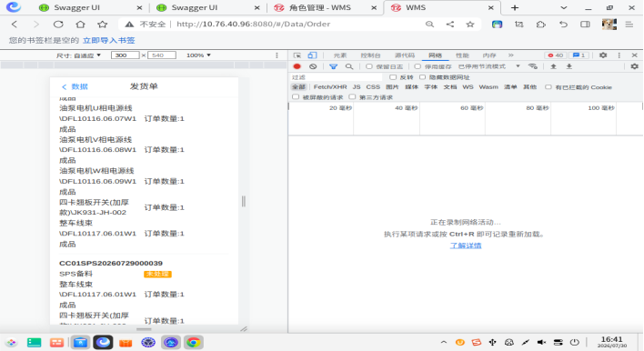Filter requests by CSS type

373,87
